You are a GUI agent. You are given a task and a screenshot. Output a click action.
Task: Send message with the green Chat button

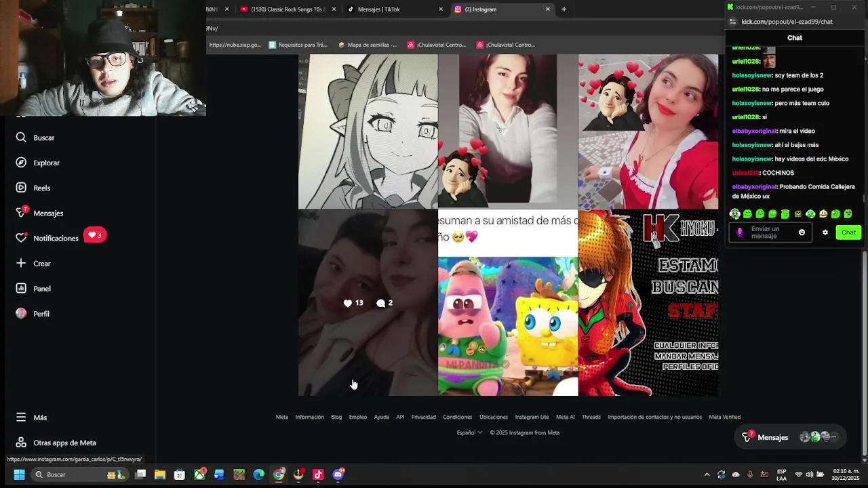pyautogui.click(x=848, y=232)
